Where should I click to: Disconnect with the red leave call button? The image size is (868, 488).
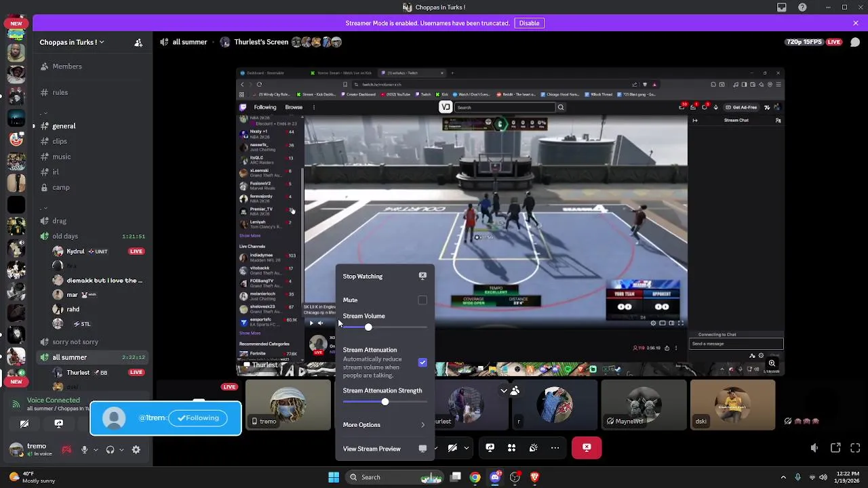pos(587,447)
